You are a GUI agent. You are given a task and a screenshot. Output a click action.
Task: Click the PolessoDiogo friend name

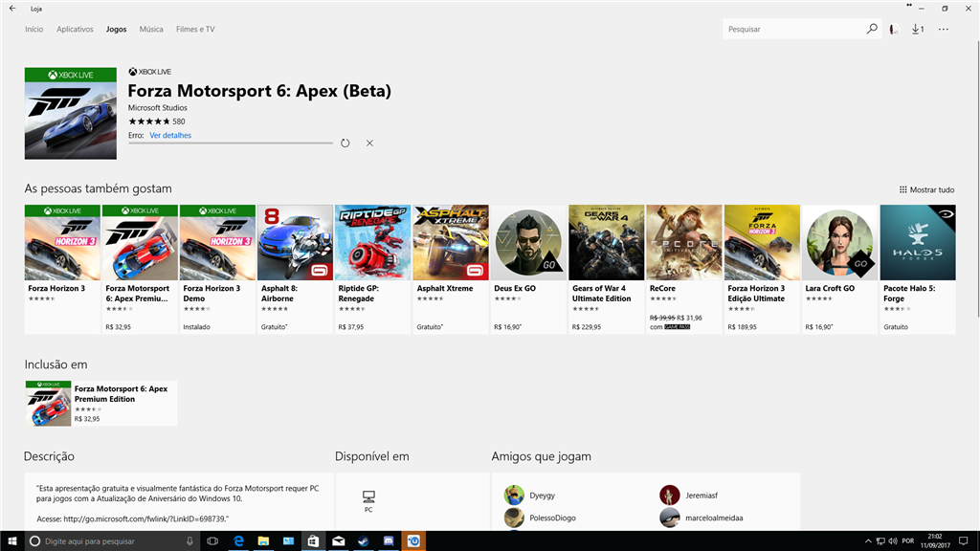552,518
